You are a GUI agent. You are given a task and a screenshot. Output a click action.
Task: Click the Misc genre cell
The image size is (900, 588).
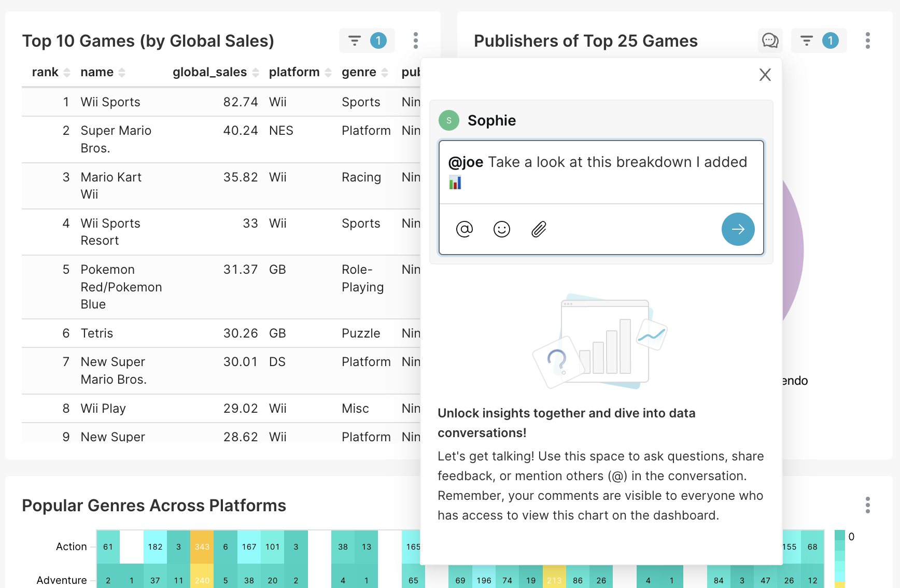pyautogui.click(x=355, y=409)
